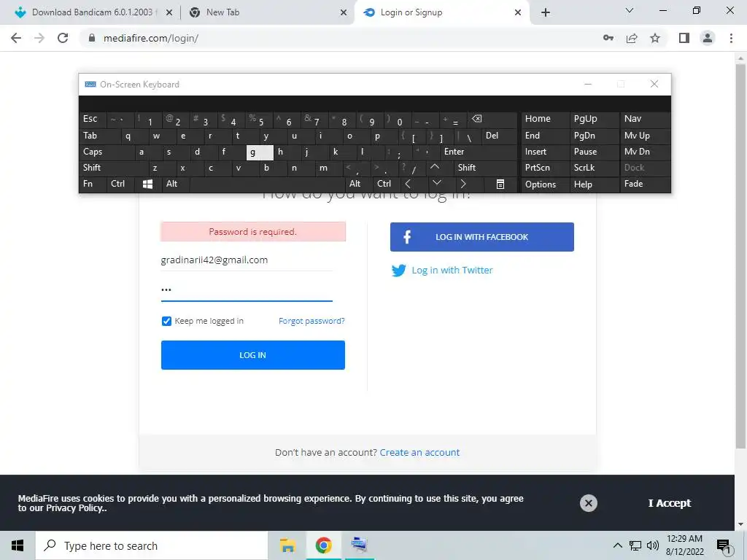The width and height of the screenshot is (747, 560).
Task: Open the Windows Start menu
Action: click(x=18, y=545)
